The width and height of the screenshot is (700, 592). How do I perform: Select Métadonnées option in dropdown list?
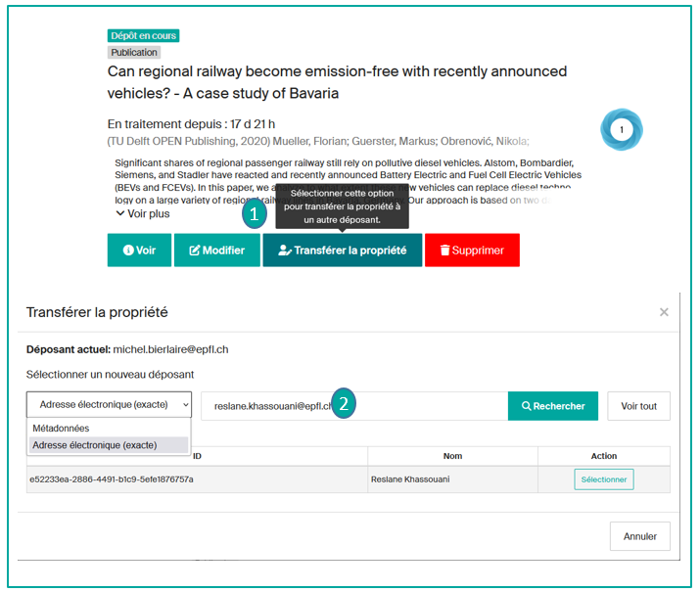click(61, 429)
